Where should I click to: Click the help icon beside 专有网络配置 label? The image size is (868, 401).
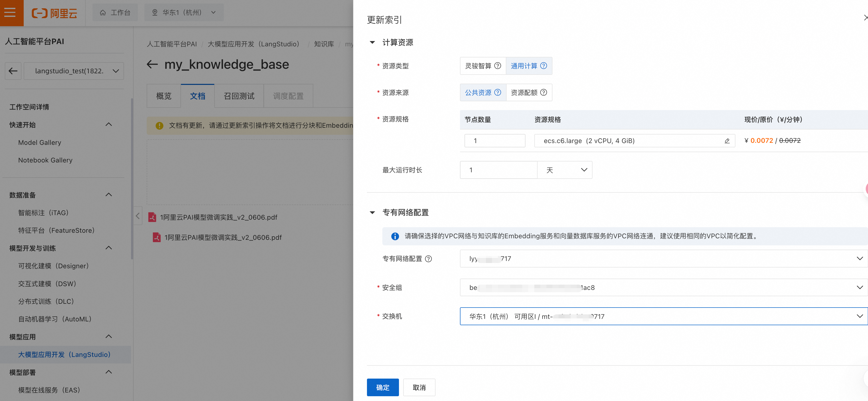pyautogui.click(x=428, y=259)
